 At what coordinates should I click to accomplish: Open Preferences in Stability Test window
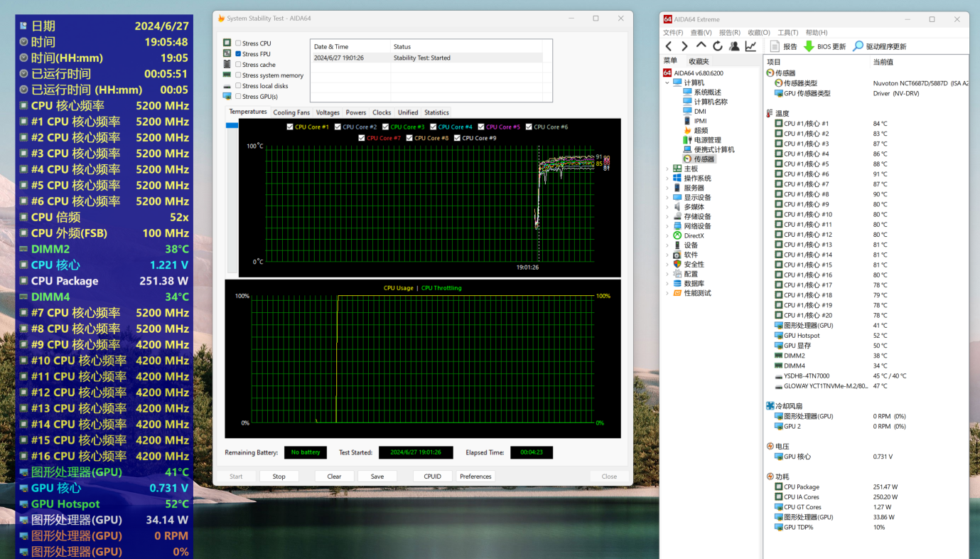tap(475, 477)
